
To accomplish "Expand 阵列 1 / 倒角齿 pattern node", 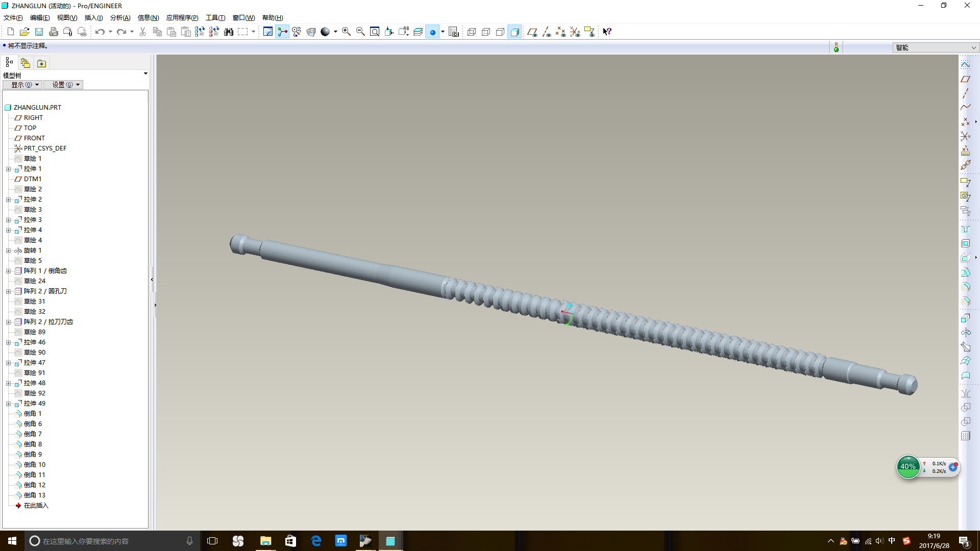I will [x=8, y=271].
